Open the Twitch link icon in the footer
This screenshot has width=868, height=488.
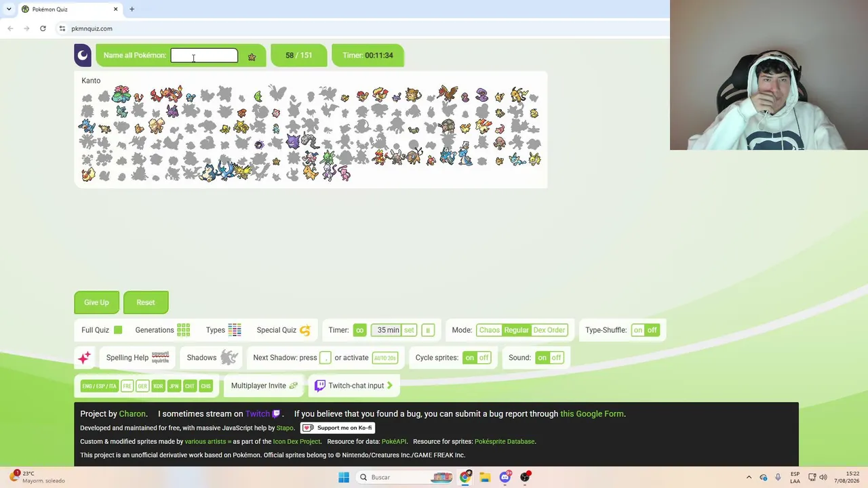coord(276,414)
